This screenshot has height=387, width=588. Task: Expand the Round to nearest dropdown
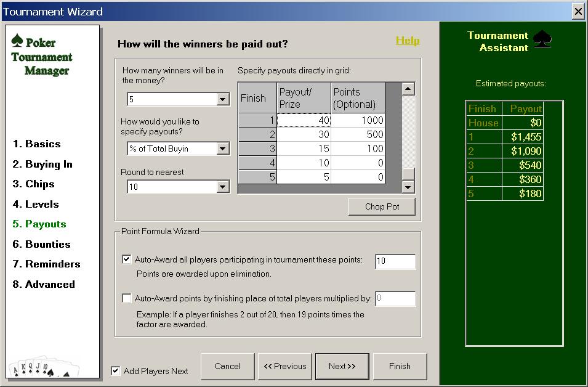pyautogui.click(x=222, y=186)
